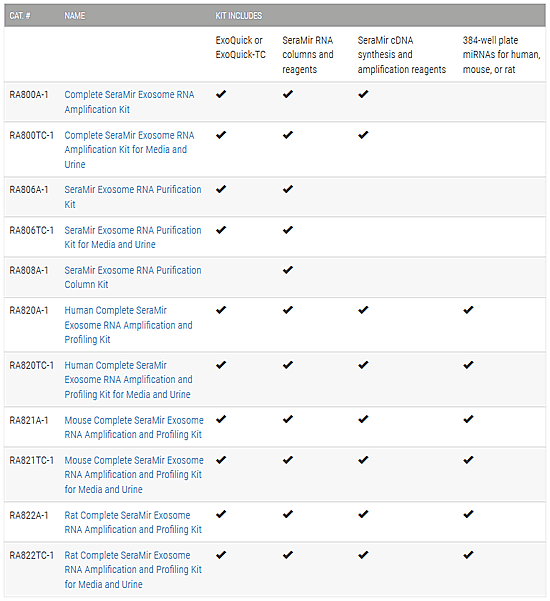Open Mouse Profiling Kit for Media and Urine
The image size is (550, 601).
click(134, 475)
